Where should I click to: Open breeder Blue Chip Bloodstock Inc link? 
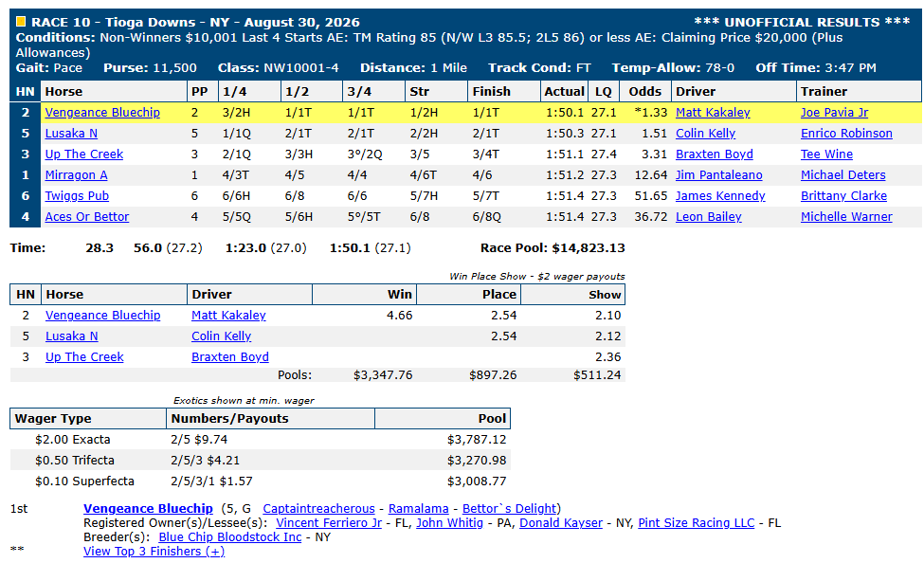pos(230,537)
